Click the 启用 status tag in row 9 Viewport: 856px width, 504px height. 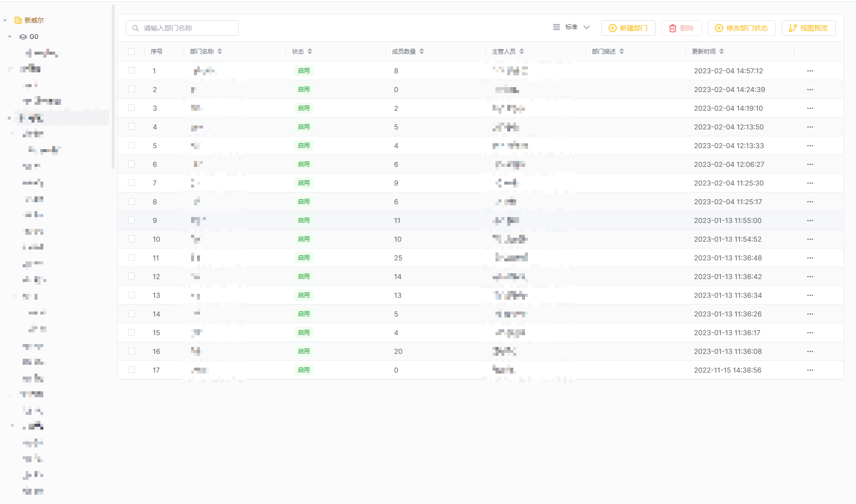(x=304, y=220)
